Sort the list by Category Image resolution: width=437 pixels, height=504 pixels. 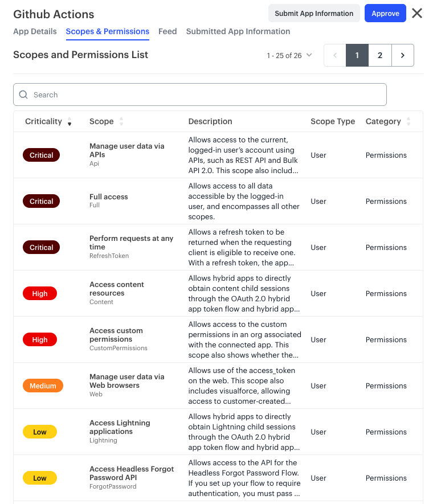409,121
